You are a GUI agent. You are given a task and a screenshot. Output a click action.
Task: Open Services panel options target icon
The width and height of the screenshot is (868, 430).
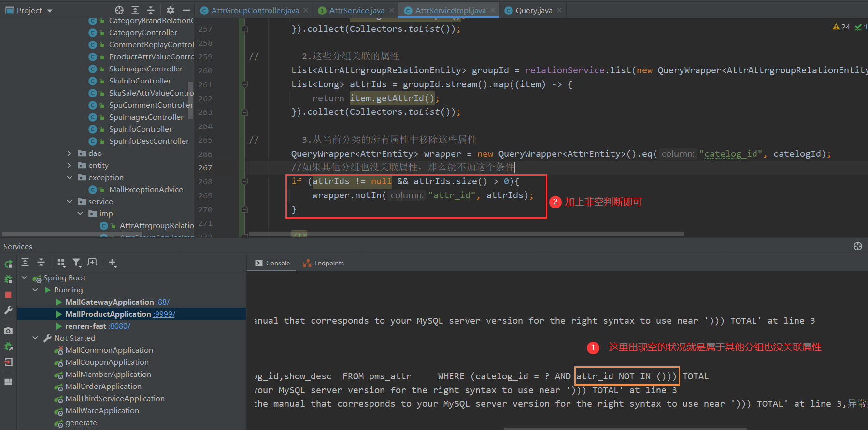pos(858,246)
